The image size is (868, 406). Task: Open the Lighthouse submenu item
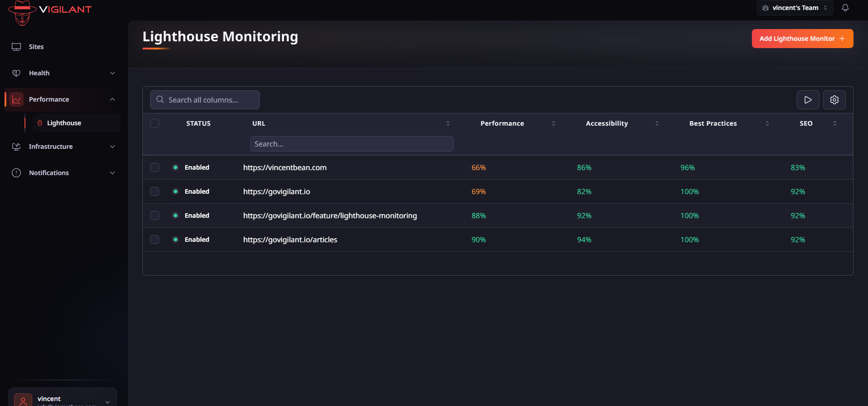pos(64,123)
